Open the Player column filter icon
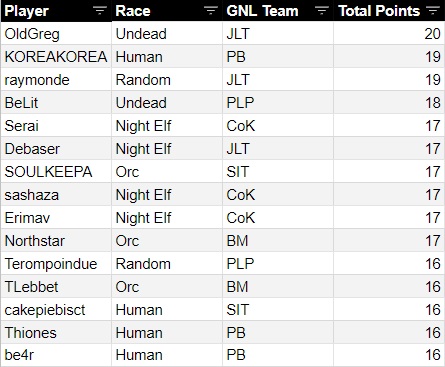Viewport: 445px width, 367px height. pos(99,11)
